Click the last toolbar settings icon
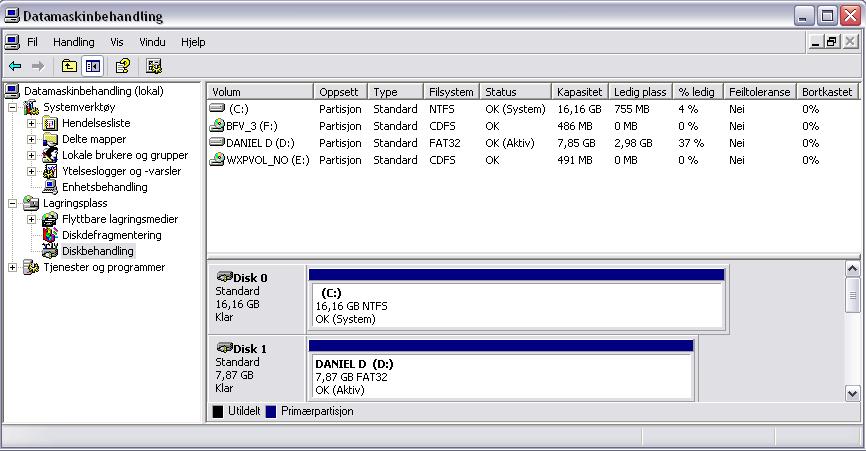Image resolution: width=866 pixels, height=451 pixels. (154, 67)
